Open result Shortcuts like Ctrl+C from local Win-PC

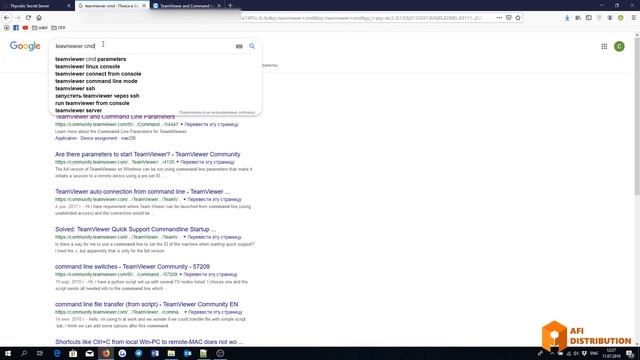pyautogui.click(x=149, y=342)
